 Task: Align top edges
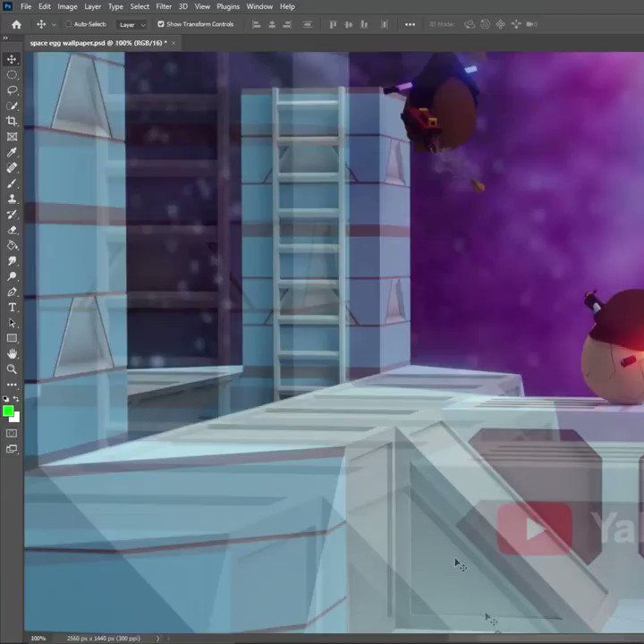333,25
